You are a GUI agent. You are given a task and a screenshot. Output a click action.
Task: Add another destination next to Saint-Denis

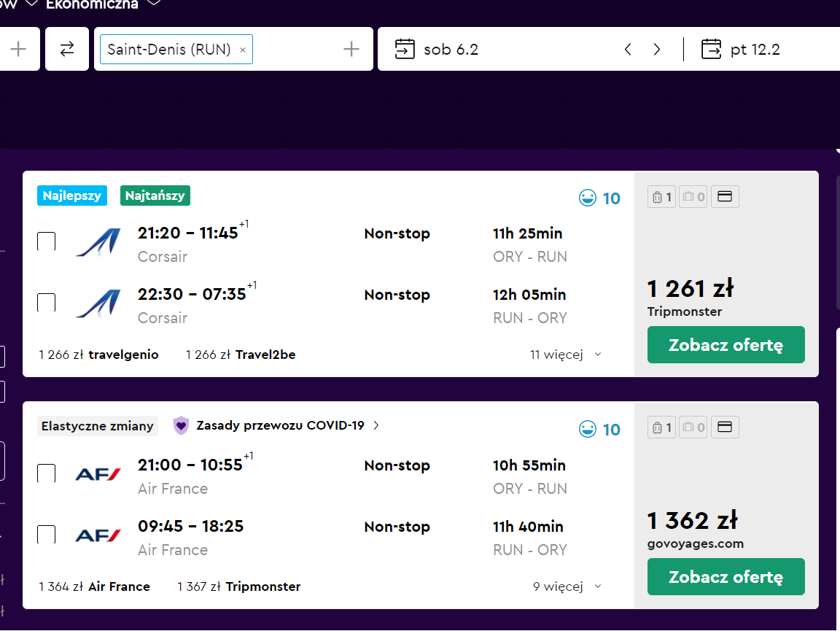click(351, 49)
